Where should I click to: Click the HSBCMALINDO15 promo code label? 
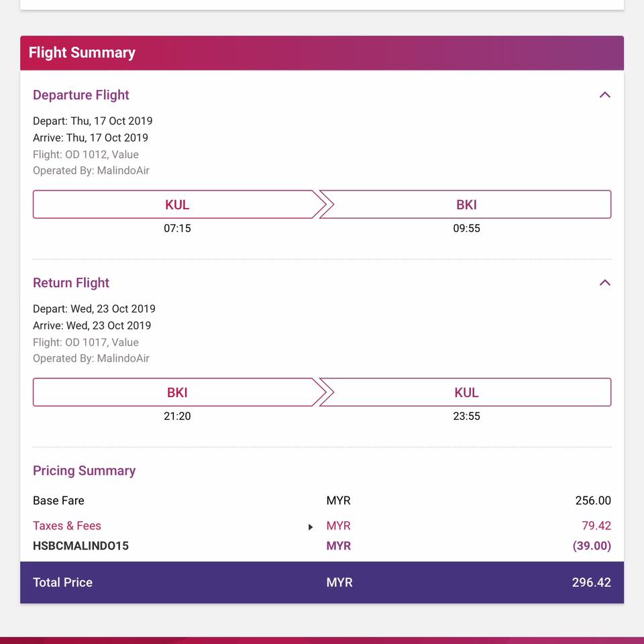pos(81,546)
